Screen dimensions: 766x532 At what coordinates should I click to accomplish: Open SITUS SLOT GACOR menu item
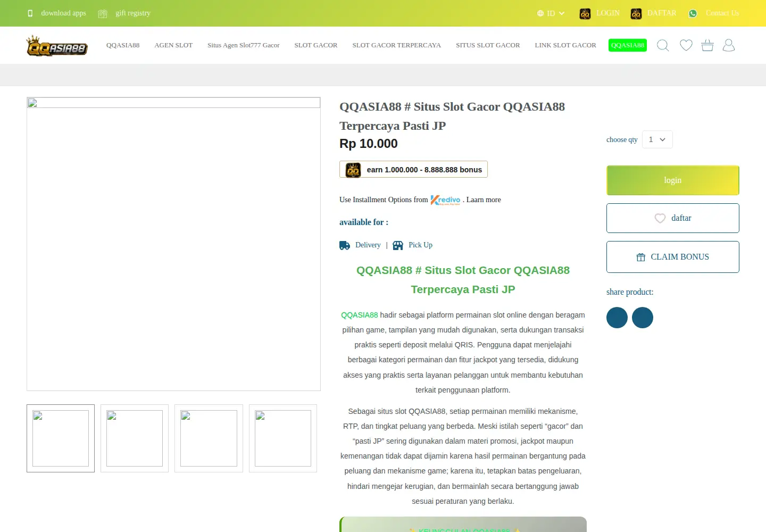488,45
